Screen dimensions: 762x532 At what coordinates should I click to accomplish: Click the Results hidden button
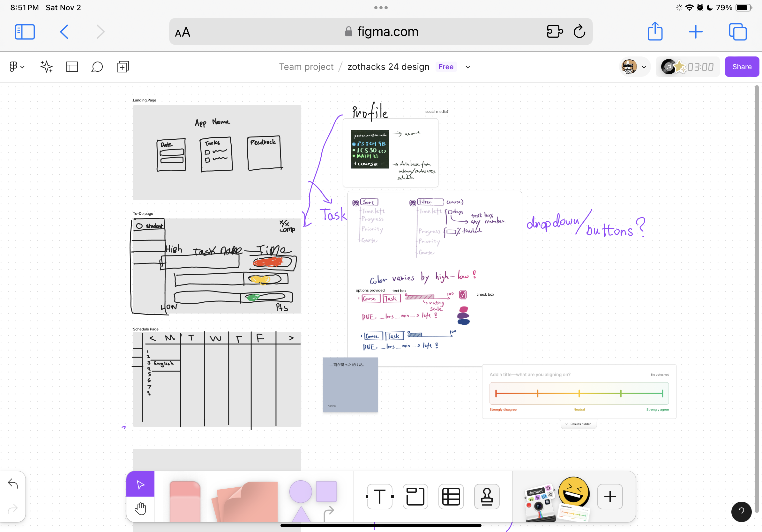point(578,424)
